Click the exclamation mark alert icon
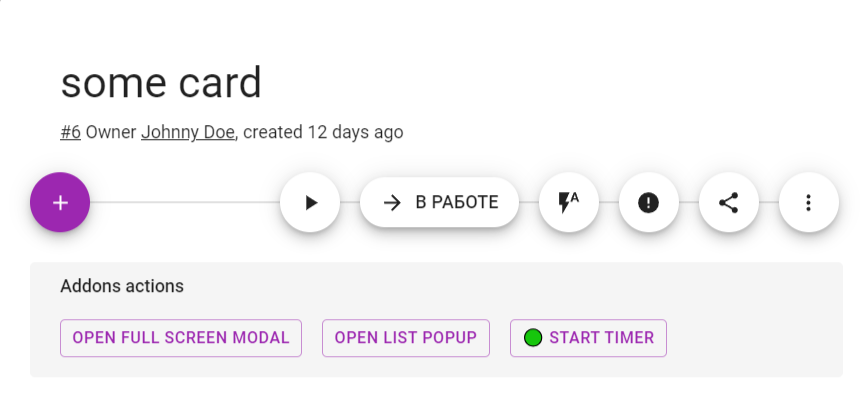This screenshot has width=867, height=402. [649, 203]
